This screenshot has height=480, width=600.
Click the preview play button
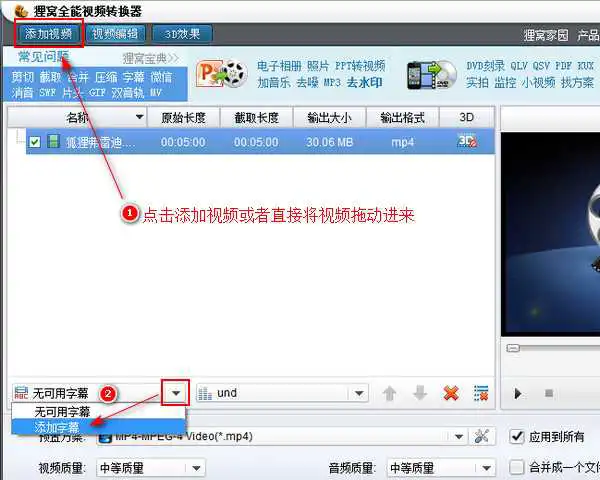click(517, 393)
